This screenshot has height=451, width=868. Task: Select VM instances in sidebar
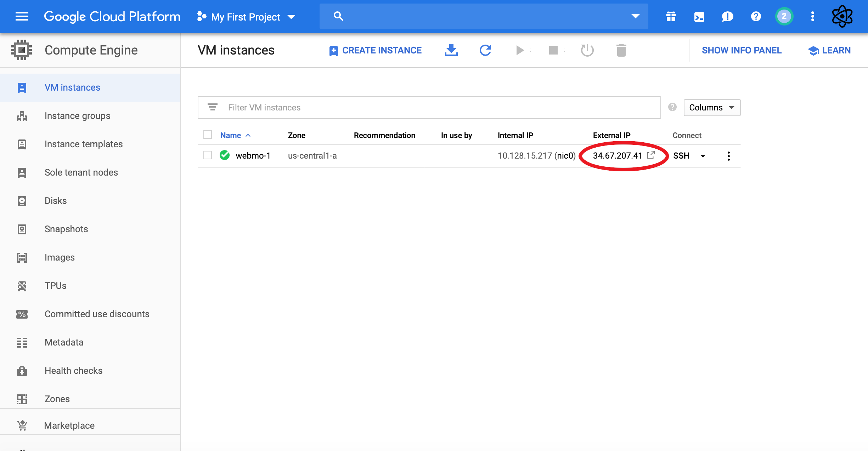click(x=90, y=87)
